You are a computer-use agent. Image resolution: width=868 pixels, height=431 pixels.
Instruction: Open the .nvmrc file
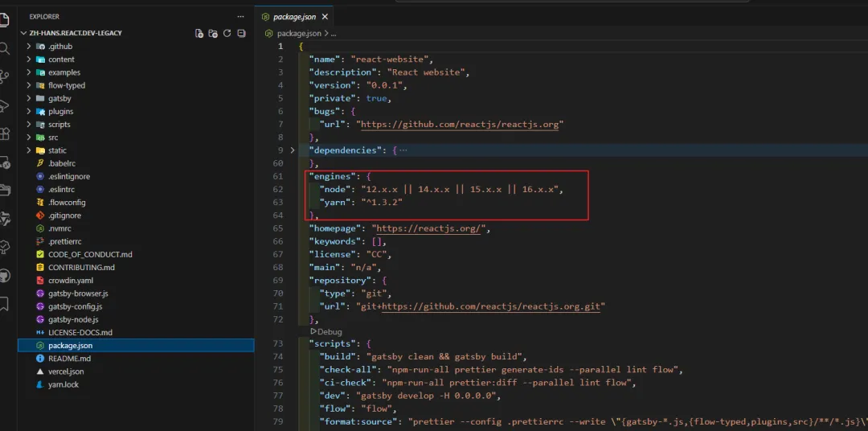tap(136, 229)
